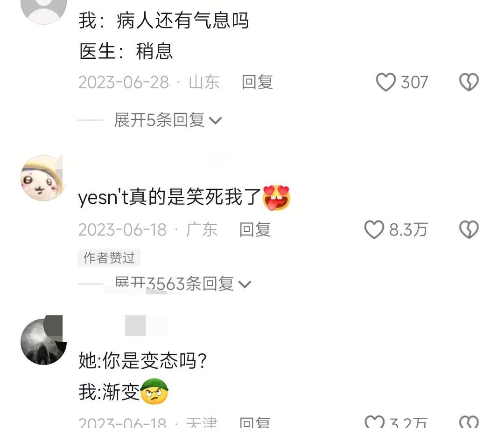Reply to the 2023-06-28 山东 comment
This screenshot has width=504, height=428.
tap(257, 82)
